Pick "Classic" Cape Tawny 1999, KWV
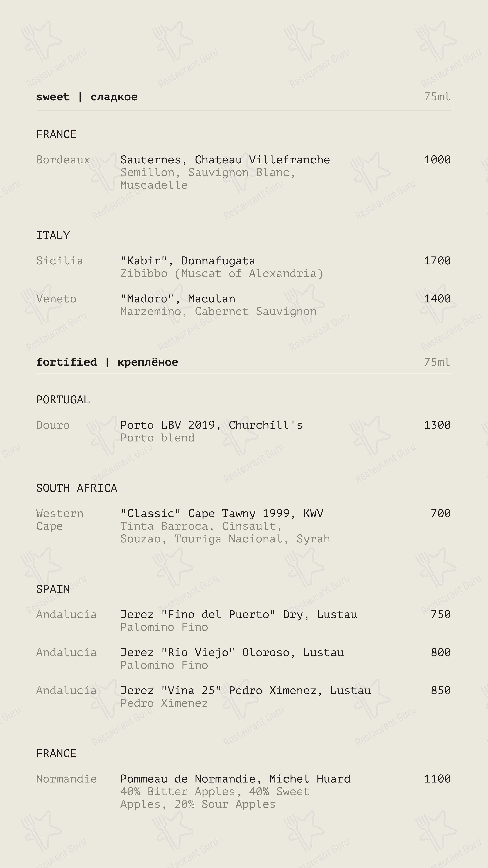This screenshot has height=868, width=488. [221, 514]
